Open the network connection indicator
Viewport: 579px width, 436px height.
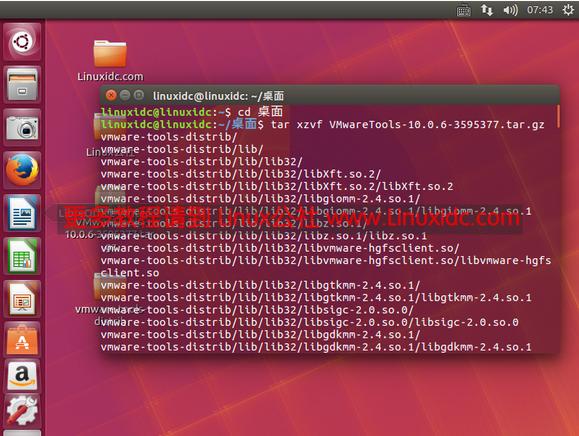click(487, 10)
